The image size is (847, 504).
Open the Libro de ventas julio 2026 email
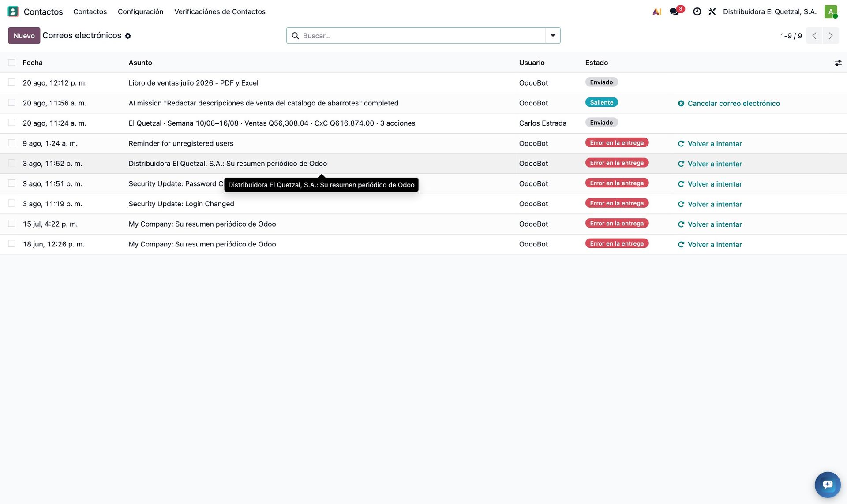tap(193, 83)
